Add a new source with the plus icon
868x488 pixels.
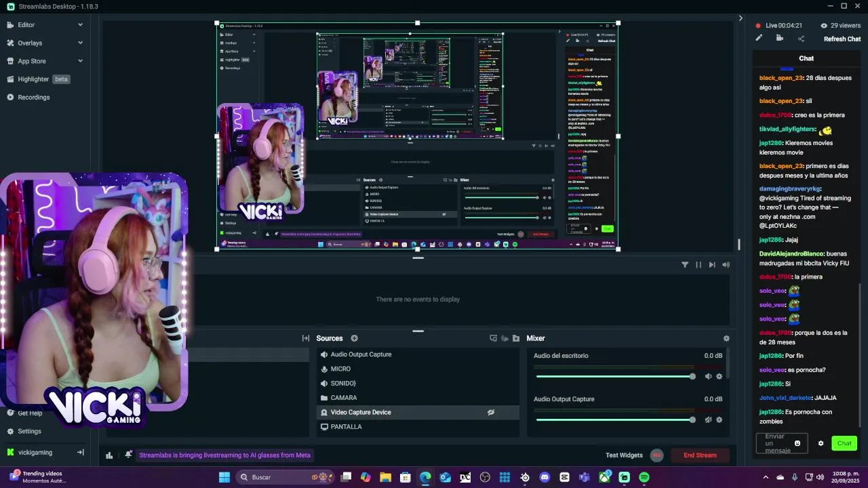pyautogui.click(x=354, y=338)
